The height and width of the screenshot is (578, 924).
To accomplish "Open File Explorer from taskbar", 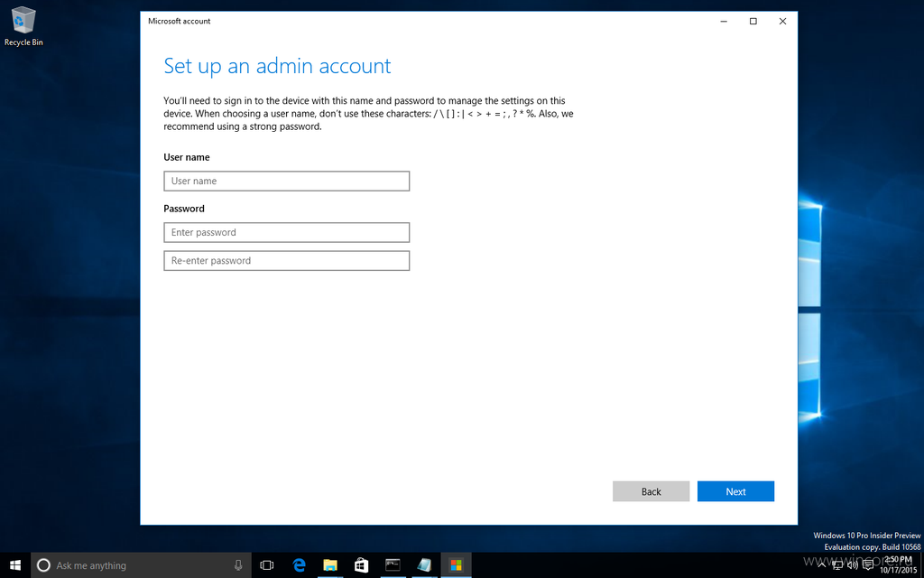I will click(330, 565).
